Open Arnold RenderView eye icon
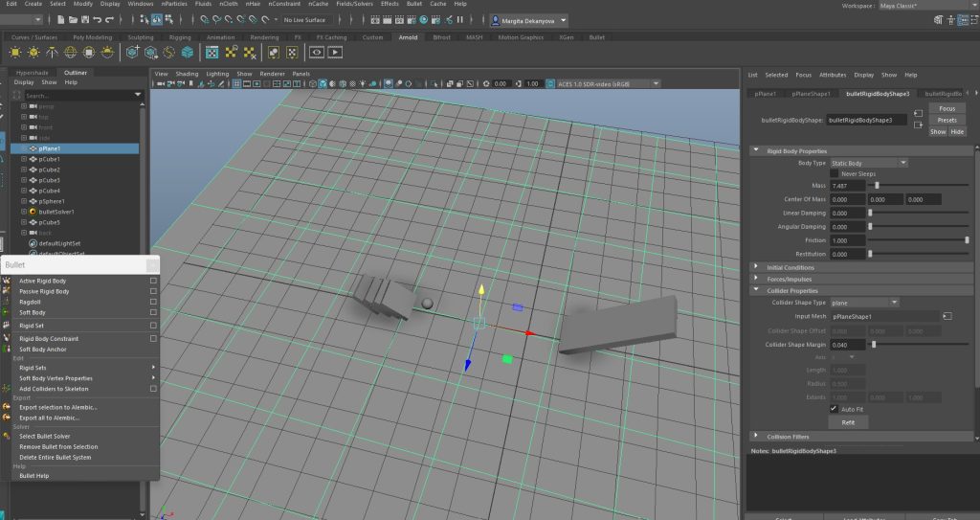Screen dimensions: 980x520 click(317, 53)
